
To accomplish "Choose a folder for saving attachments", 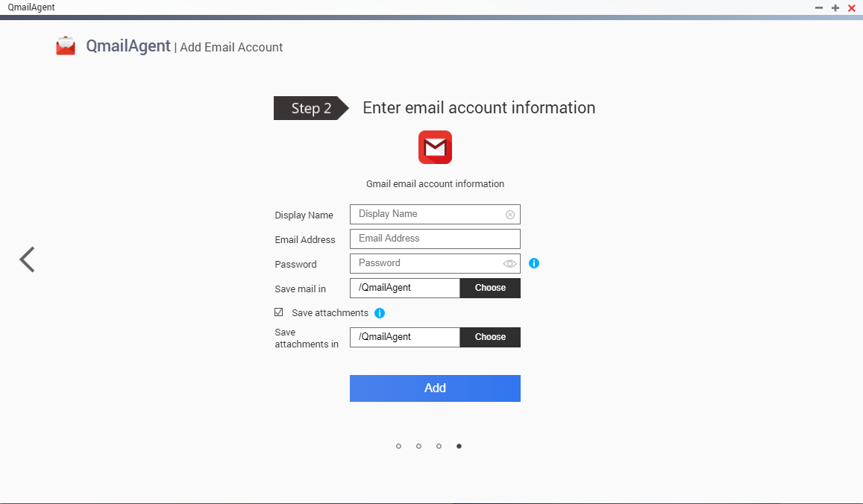I will [490, 337].
